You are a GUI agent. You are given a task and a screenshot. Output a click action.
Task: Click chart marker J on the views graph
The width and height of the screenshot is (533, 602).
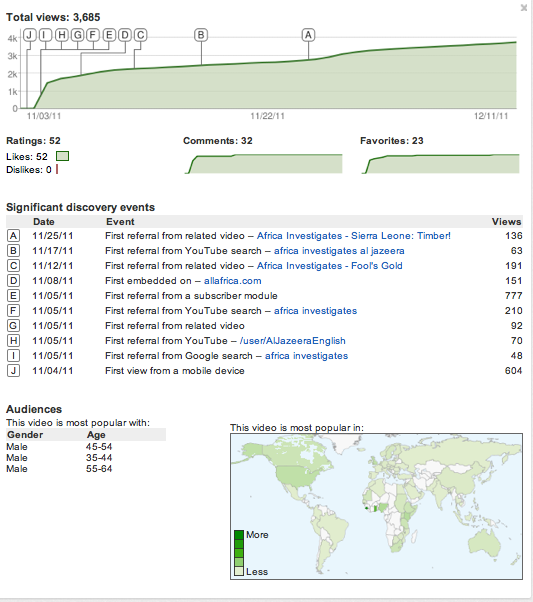pyautogui.click(x=30, y=35)
